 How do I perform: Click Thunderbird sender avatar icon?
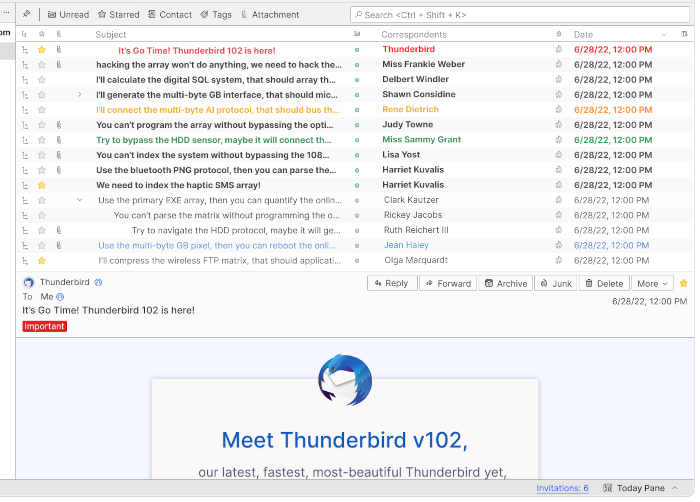click(29, 282)
